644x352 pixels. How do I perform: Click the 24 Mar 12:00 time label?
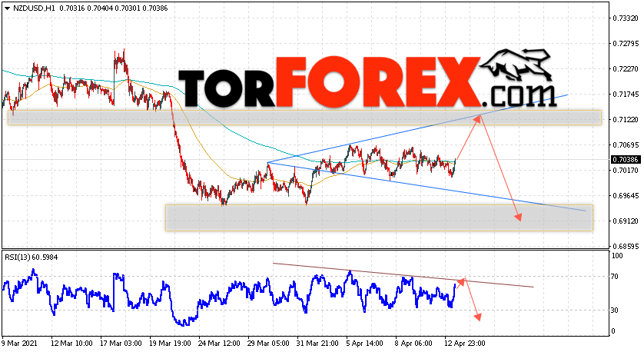[219, 344]
